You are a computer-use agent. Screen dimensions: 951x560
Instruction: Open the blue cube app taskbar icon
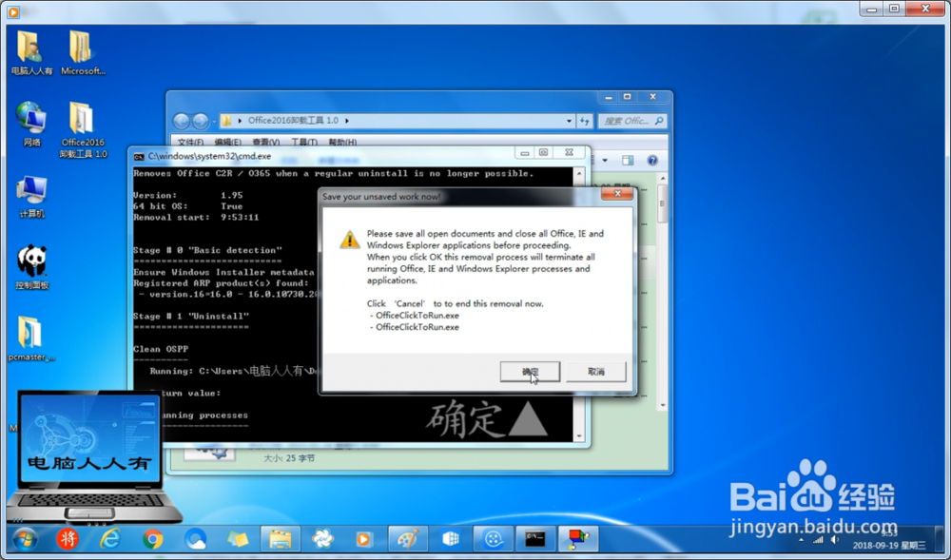pyautogui.click(x=451, y=538)
